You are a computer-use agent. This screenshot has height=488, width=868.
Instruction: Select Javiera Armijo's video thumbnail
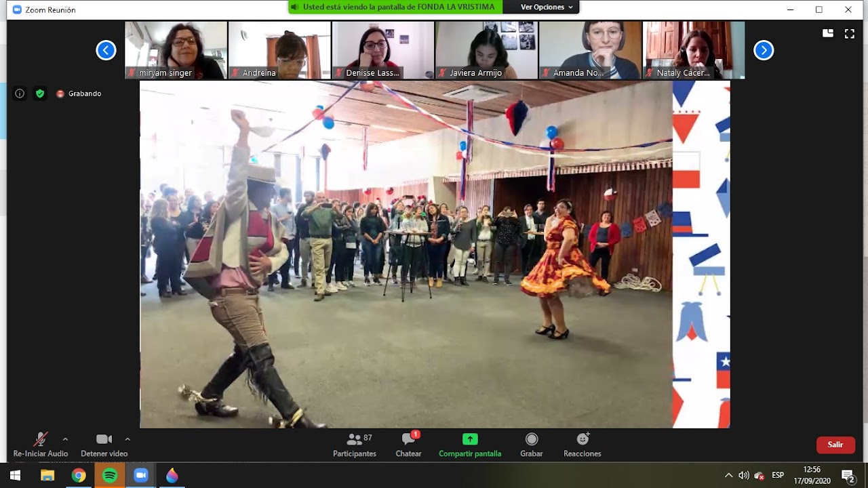tap(486, 50)
